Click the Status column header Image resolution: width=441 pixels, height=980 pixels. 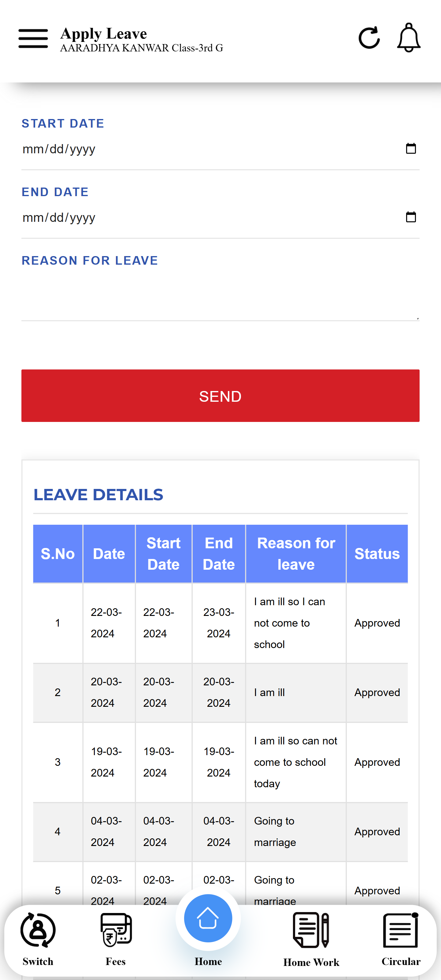377,553
